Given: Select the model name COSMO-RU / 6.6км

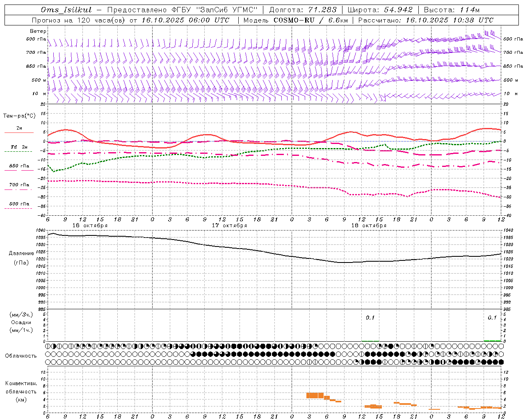Looking at the screenshot, I should click(x=311, y=20).
